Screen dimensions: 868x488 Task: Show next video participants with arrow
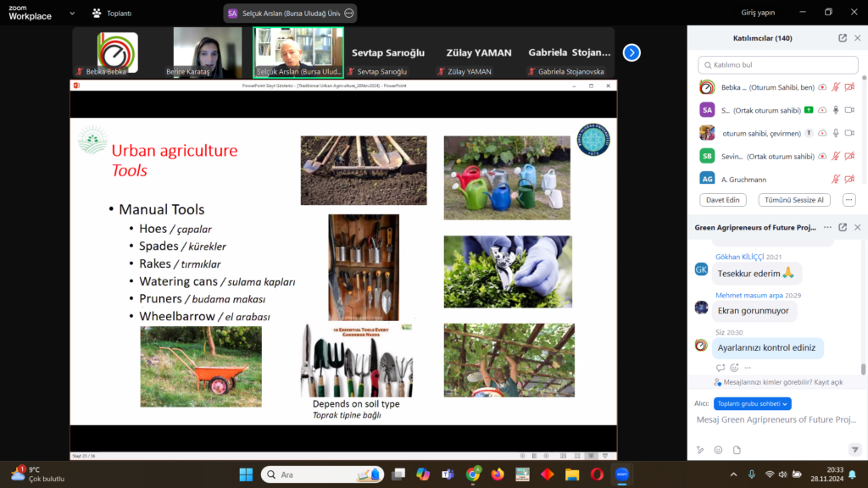[x=632, y=53]
